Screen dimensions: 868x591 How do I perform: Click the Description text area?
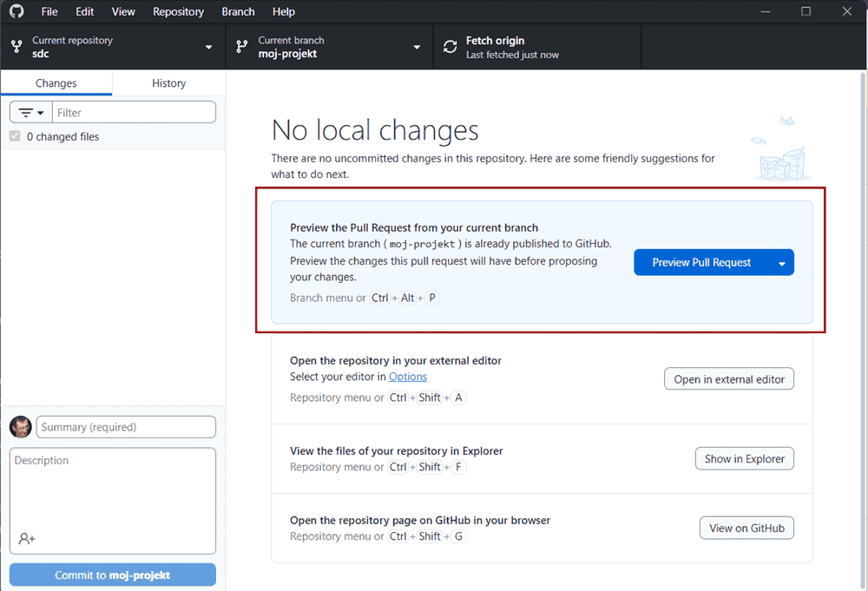(113, 490)
